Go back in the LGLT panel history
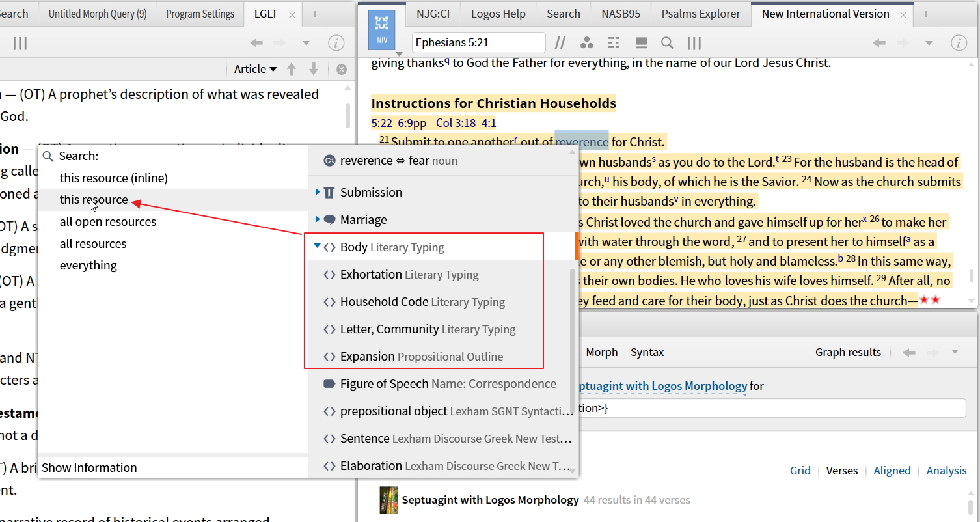Image resolution: width=980 pixels, height=522 pixels. tap(256, 43)
